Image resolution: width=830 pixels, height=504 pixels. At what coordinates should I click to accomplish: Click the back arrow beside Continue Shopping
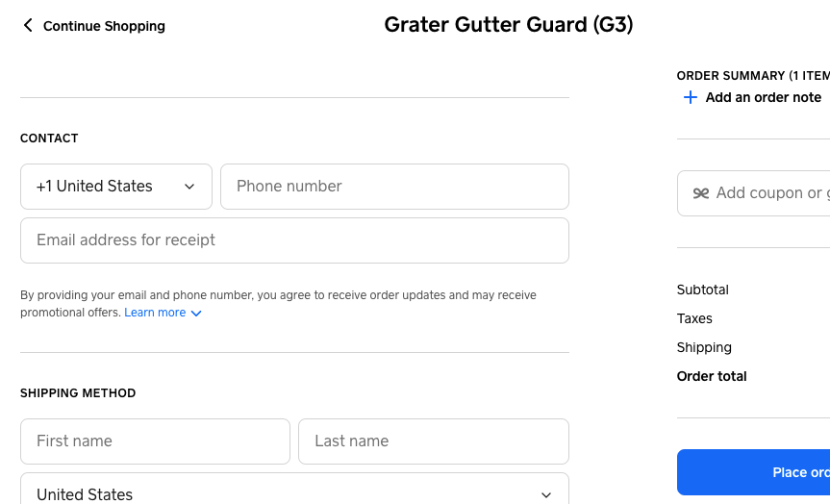(x=28, y=26)
